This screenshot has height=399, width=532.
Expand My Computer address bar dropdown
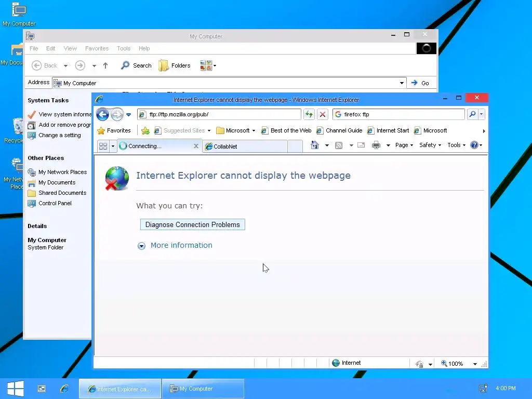[402, 83]
